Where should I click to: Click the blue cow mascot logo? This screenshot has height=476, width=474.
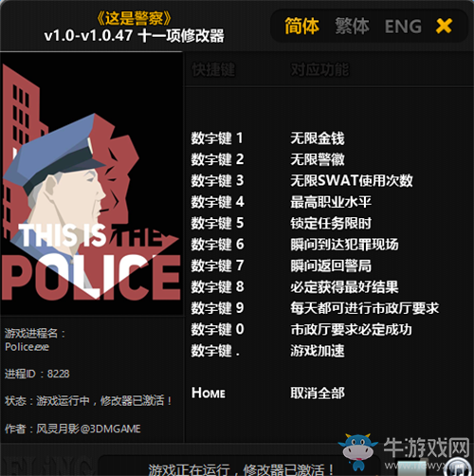pyautogui.click(x=358, y=451)
